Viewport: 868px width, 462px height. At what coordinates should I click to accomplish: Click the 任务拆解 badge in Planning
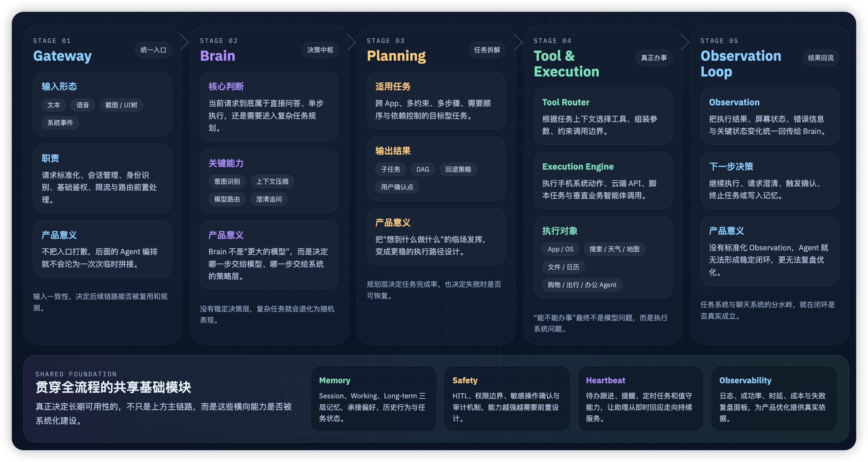point(487,50)
